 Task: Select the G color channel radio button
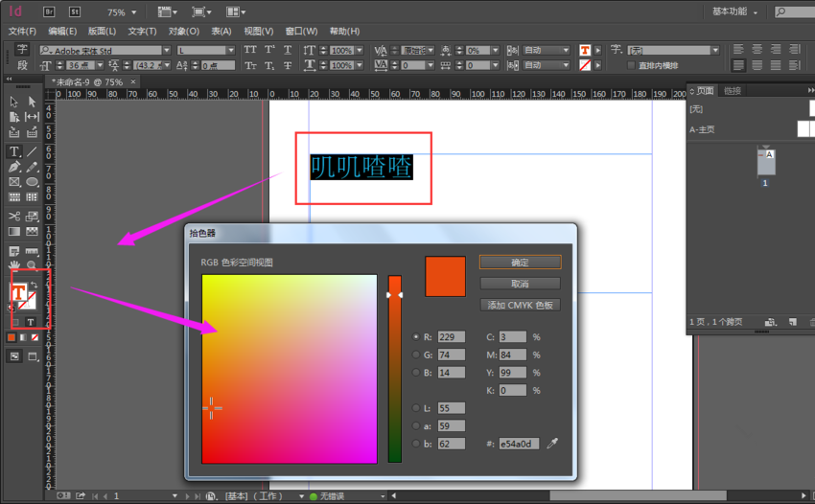point(415,355)
